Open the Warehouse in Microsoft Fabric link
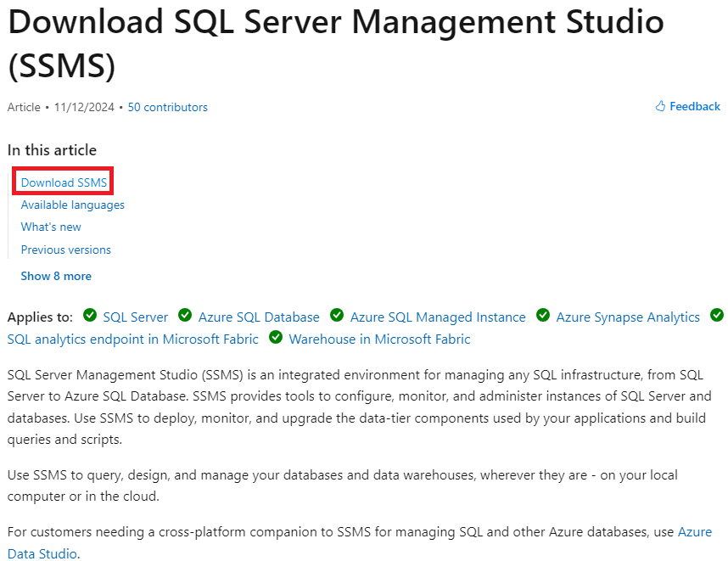The image size is (728, 561). click(x=379, y=338)
